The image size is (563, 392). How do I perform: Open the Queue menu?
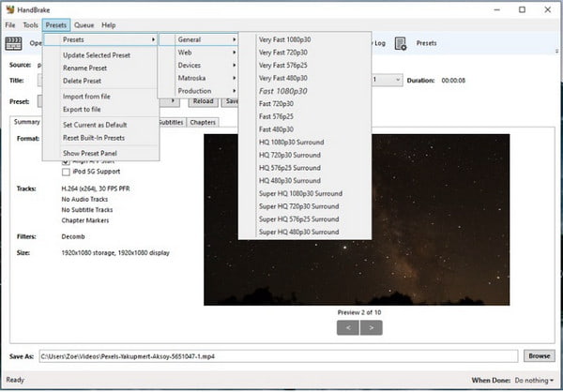pyautogui.click(x=84, y=25)
